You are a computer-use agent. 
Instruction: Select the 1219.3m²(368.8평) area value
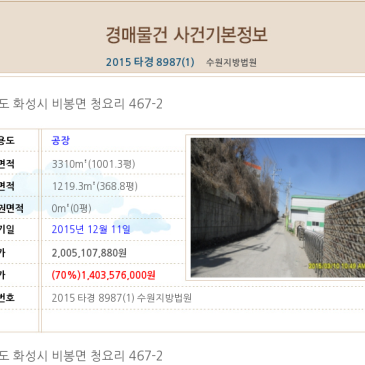[95, 186]
